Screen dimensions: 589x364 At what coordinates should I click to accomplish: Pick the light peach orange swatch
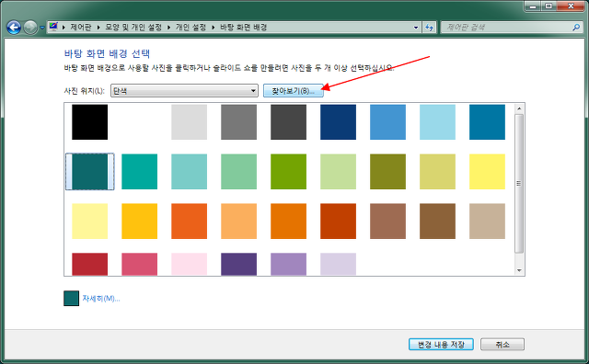tap(239, 221)
